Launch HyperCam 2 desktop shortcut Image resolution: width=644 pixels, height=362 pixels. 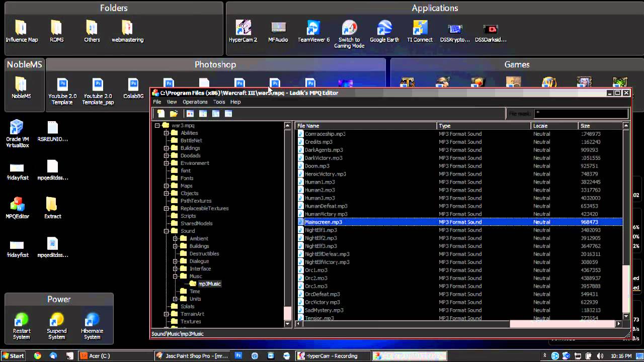[243, 31]
